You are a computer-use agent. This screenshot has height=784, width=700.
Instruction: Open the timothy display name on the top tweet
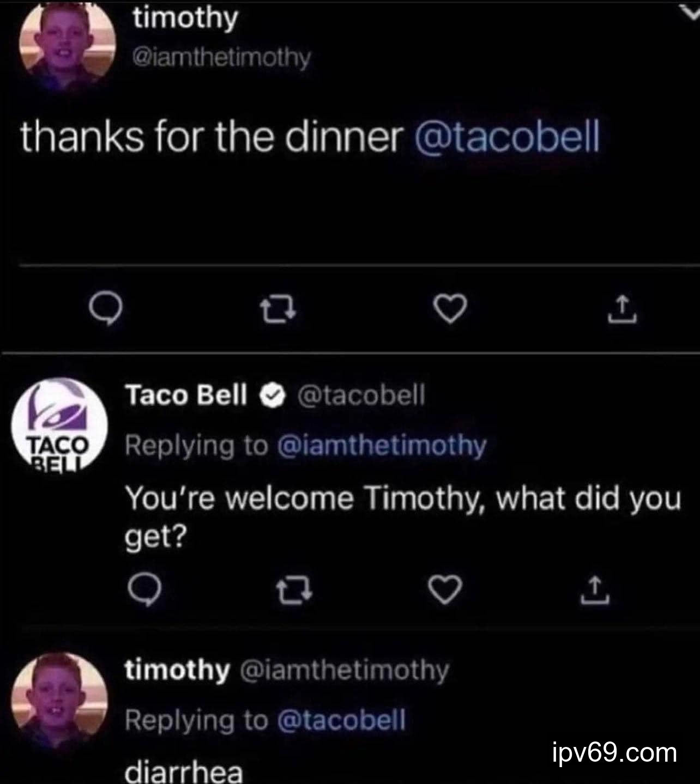[x=185, y=18]
